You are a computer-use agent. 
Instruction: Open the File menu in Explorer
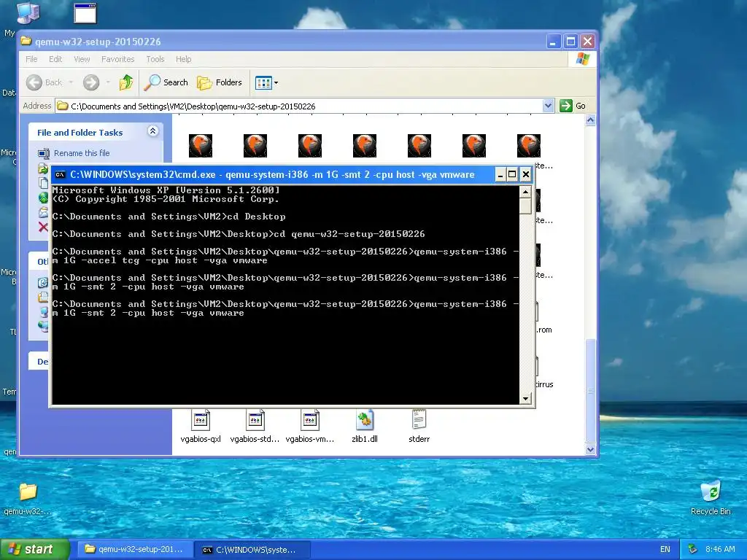coord(31,59)
